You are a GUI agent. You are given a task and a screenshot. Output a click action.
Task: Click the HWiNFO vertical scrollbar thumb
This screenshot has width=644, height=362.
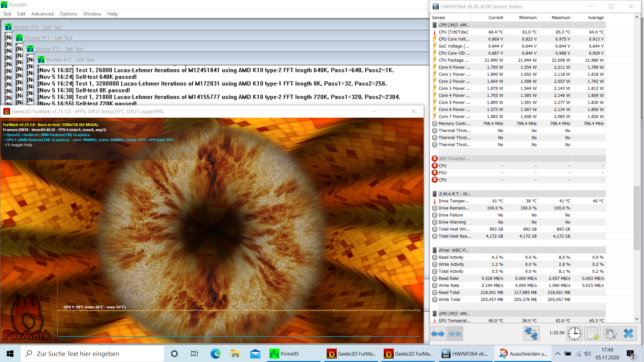point(637,218)
